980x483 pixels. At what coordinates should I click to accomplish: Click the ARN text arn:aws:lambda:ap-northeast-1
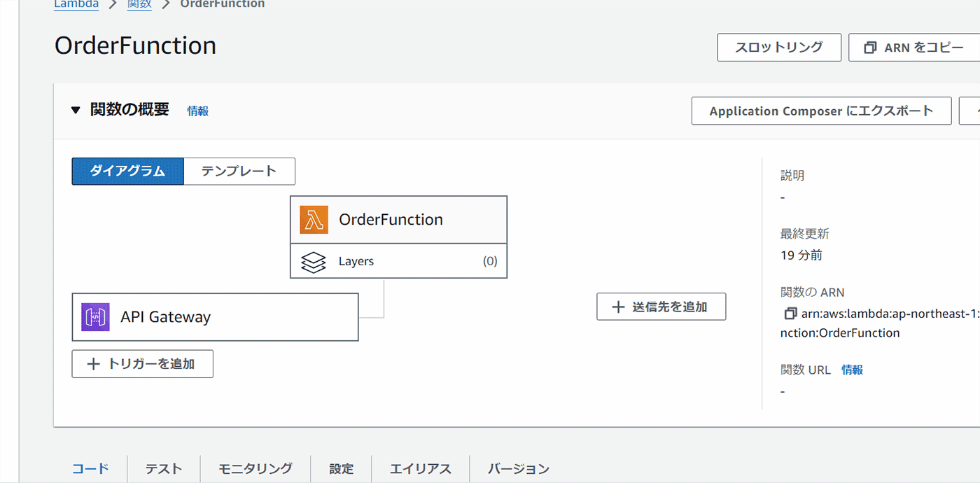[890, 314]
